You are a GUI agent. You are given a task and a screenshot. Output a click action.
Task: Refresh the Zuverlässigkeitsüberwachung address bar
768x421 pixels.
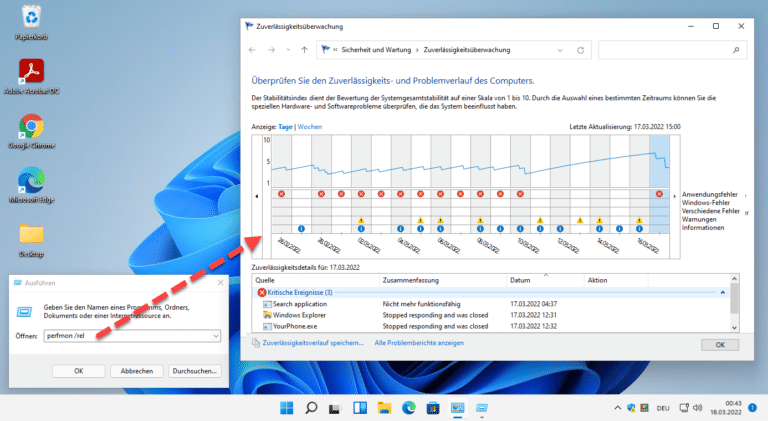(580, 50)
